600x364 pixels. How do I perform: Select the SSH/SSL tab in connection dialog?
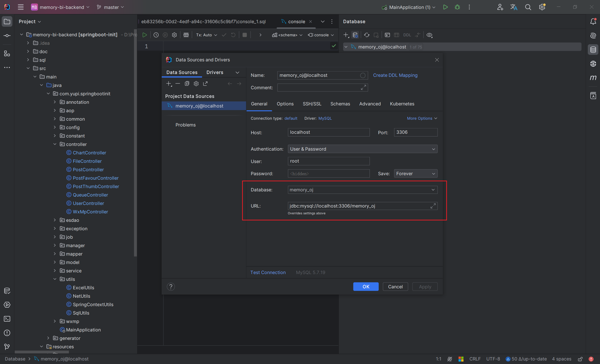click(x=311, y=104)
